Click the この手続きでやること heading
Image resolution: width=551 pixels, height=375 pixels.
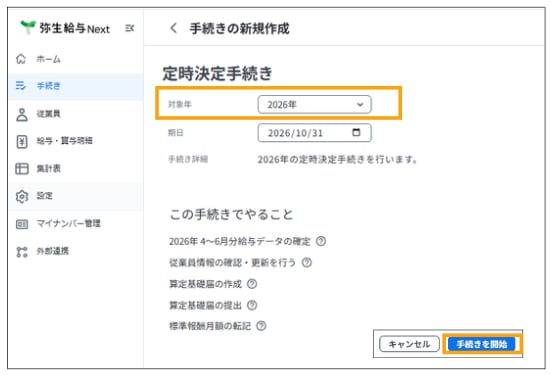pos(231,214)
